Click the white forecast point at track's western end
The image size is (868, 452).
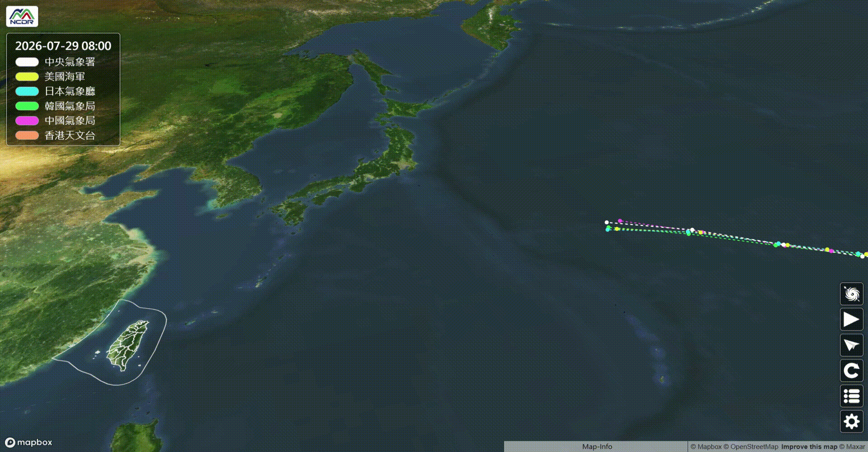[x=607, y=222]
